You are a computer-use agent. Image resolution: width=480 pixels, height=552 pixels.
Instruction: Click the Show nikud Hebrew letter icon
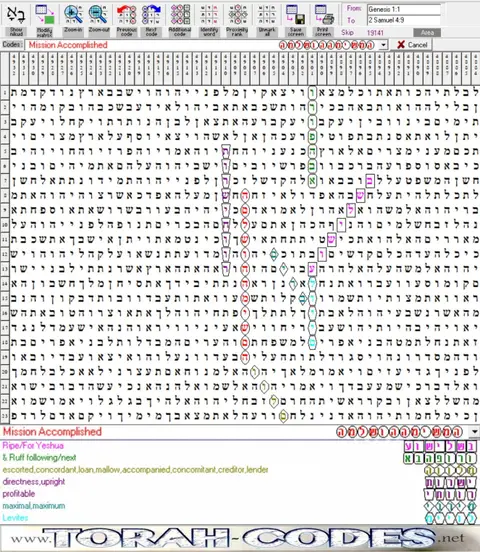pos(16,14)
